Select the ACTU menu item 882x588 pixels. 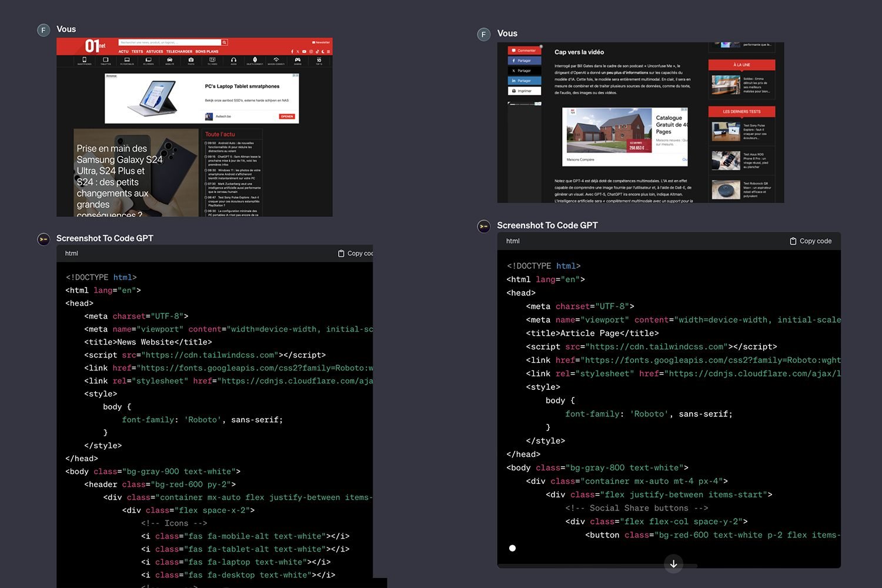point(123,52)
